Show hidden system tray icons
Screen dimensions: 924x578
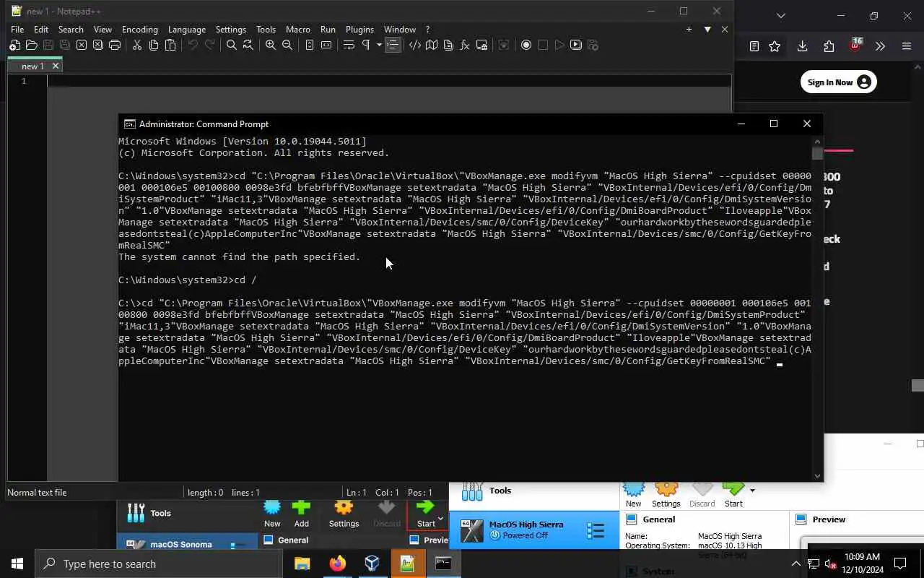tap(796, 564)
